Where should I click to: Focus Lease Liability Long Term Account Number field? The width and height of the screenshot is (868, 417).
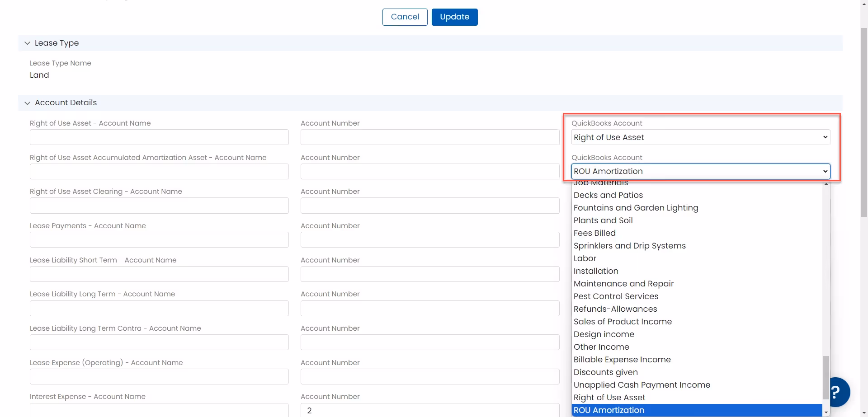point(430,308)
